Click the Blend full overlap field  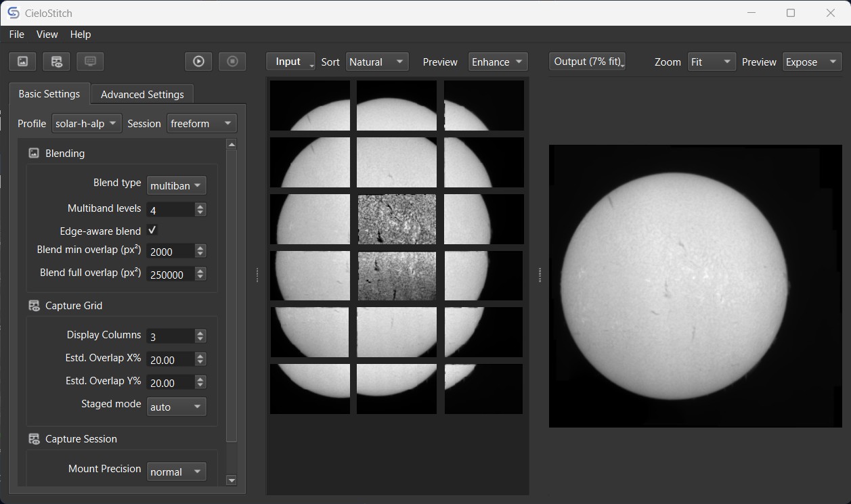(171, 274)
